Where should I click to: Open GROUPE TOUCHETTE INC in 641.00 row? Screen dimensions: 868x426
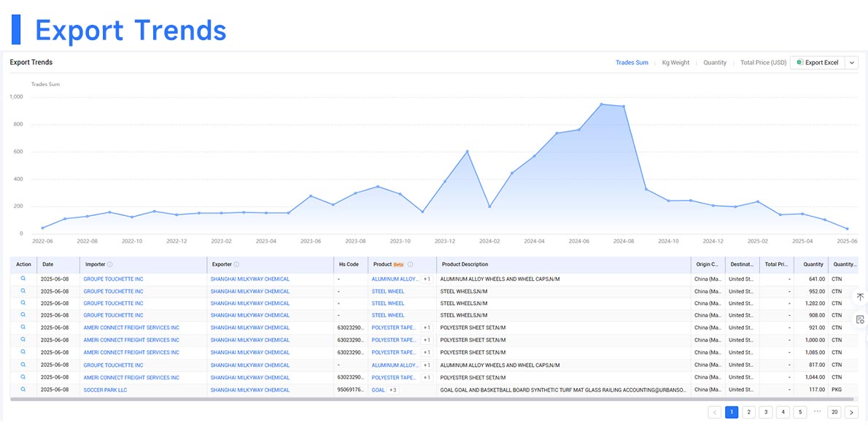coord(113,279)
